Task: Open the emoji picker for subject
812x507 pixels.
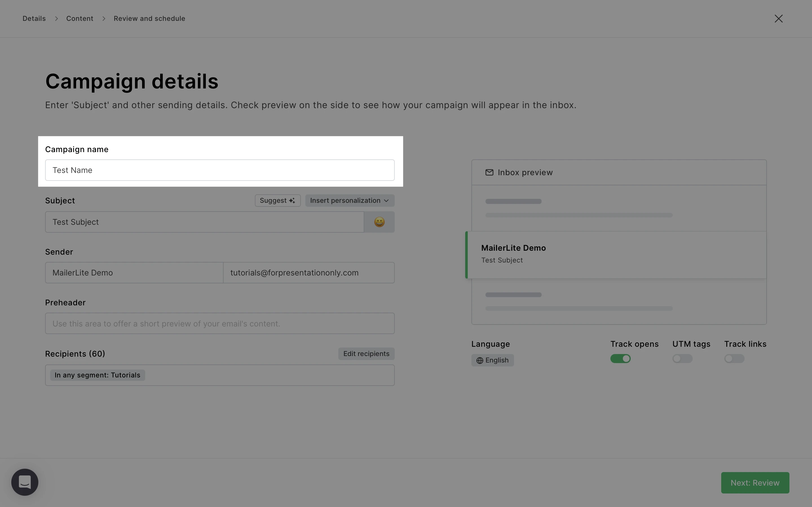Action: [379, 222]
